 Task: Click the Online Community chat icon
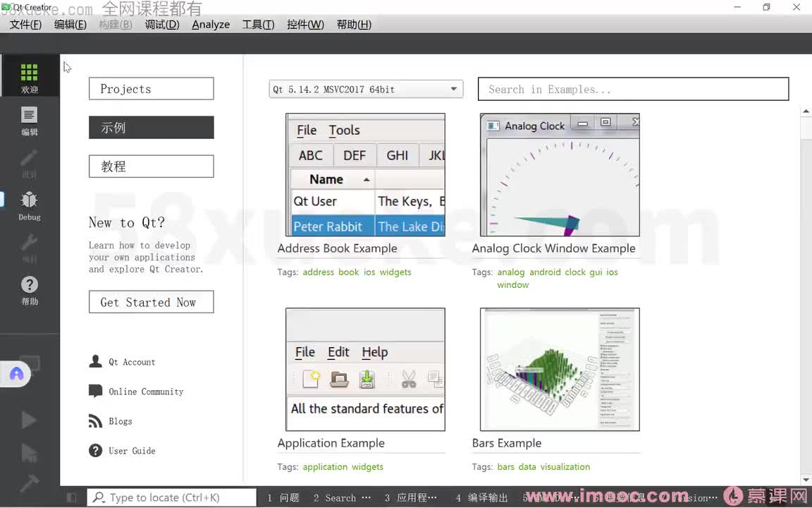tap(95, 391)
